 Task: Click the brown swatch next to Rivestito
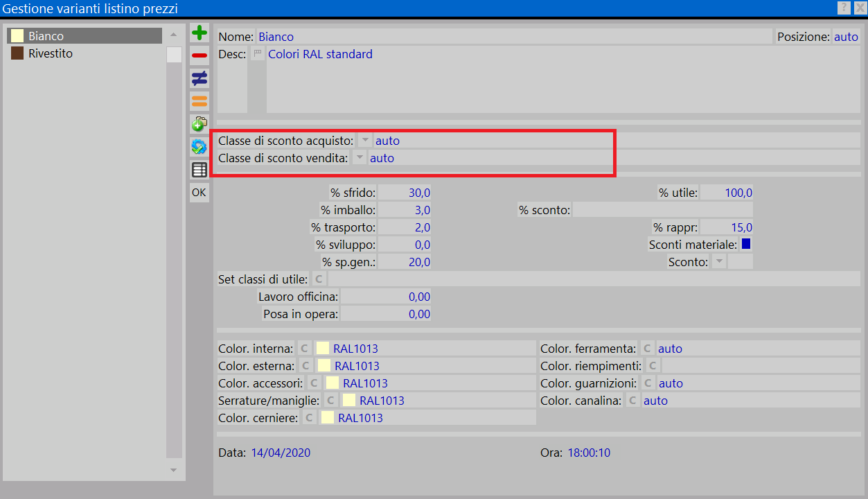pos(17,53)
